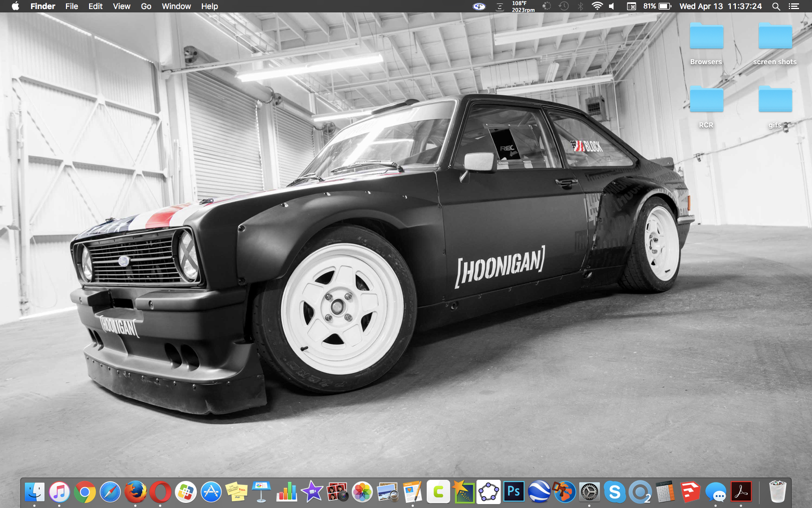This screenshot has height=508, width=812.
Task: Open the Photos app in the Dock
Action: point(362,492)
